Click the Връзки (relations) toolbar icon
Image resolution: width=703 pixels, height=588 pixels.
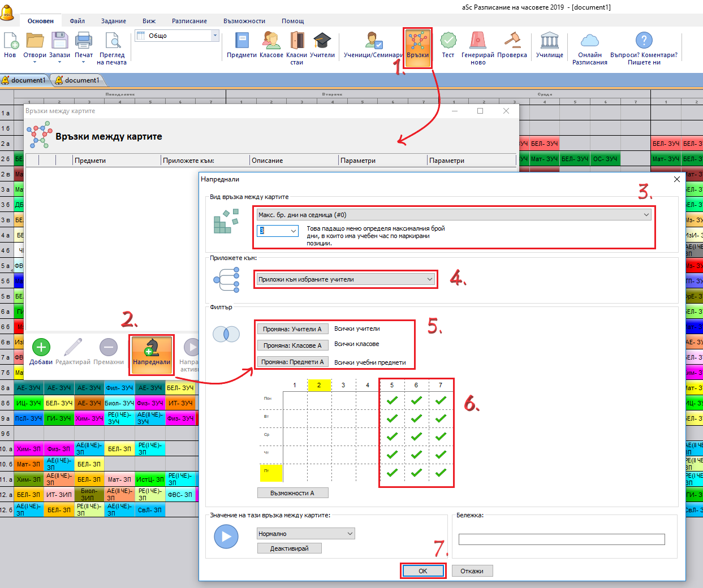pos(417,42)
